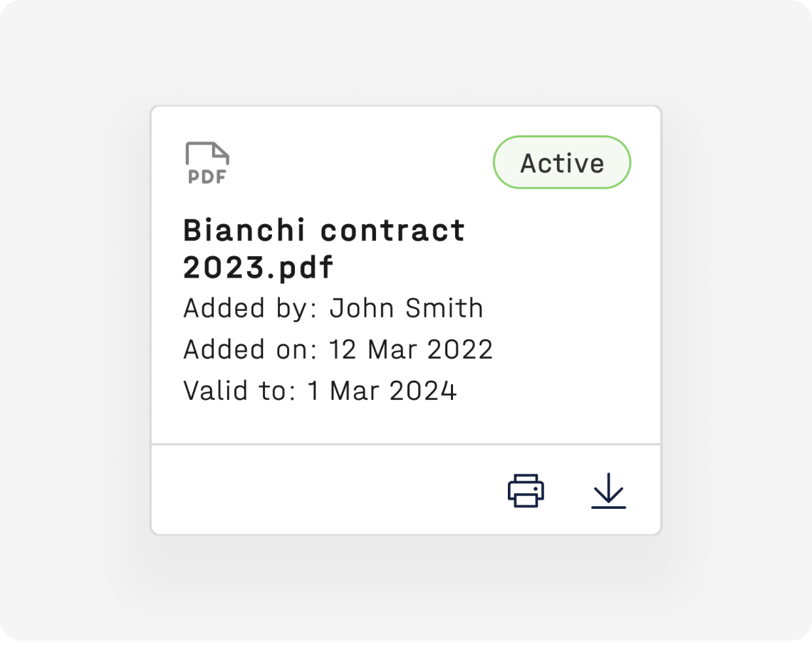Select the 'Added on: 12 Mar 2022' line
This screenshot has width=812, height=647.
(x=338, y=349)
